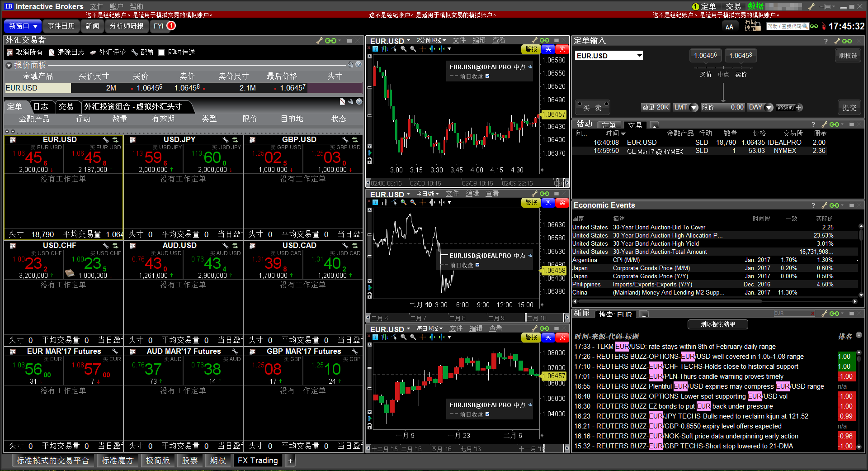Switch to the 标准魔方 workspace tab
This screenshot has height=471, width=868.
[117, 461]
